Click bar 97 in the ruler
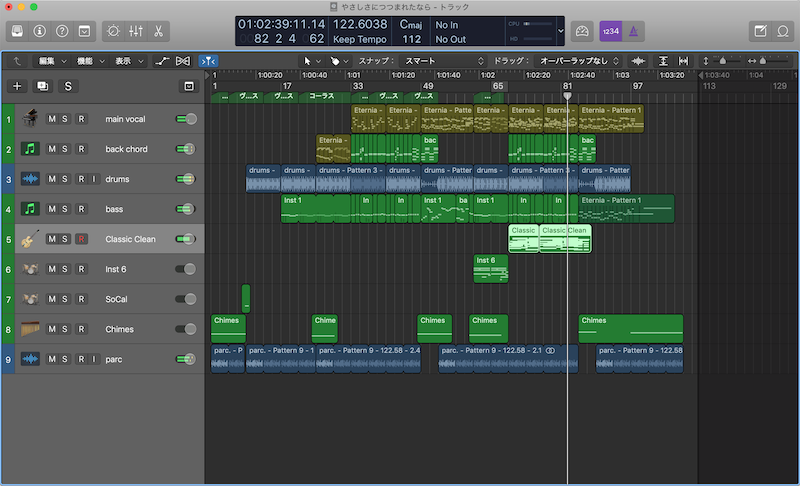The image size is (800, 486). [638, 86]
